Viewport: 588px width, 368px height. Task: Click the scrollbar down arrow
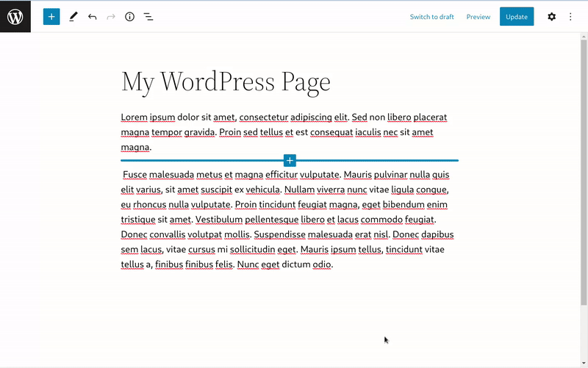tap(584, 363)
